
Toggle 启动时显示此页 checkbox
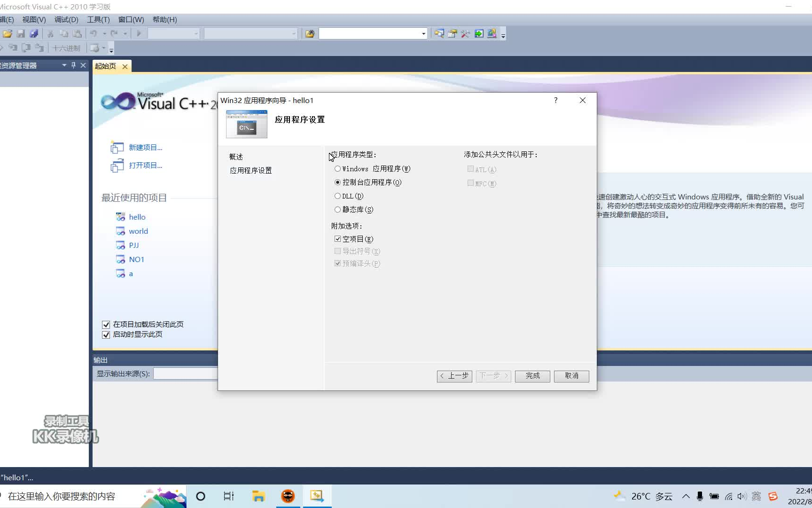(x=106, y=335)
